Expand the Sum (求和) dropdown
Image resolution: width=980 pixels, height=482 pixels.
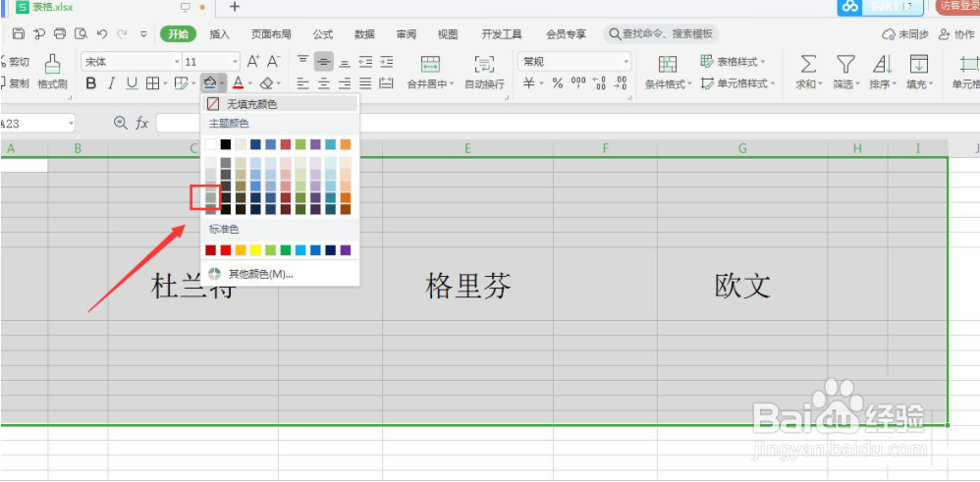pos(821,83)
